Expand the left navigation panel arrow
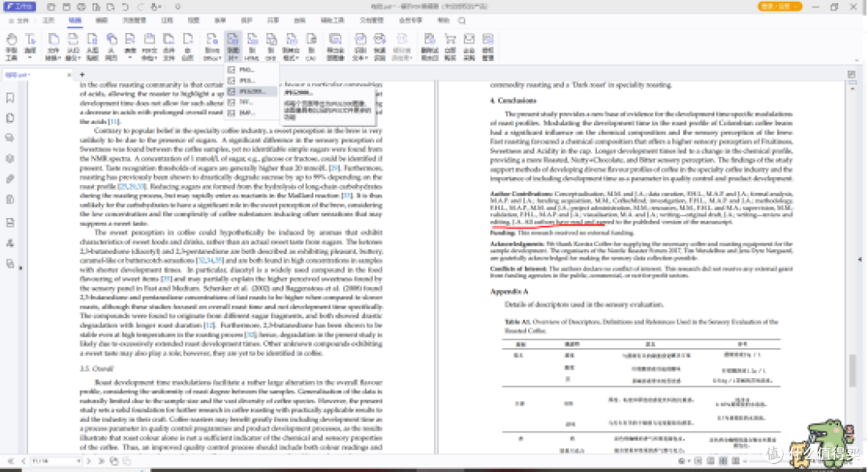This screenshot has width=868, height=472. (21, 268)
